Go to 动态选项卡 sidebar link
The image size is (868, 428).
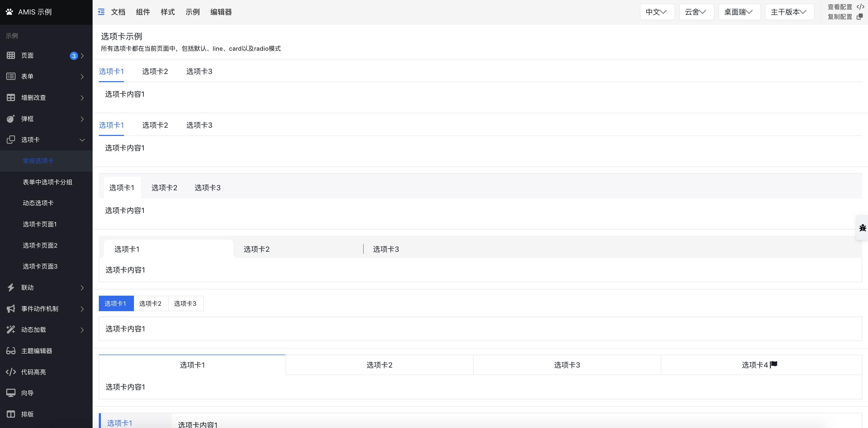coord(38,203)
